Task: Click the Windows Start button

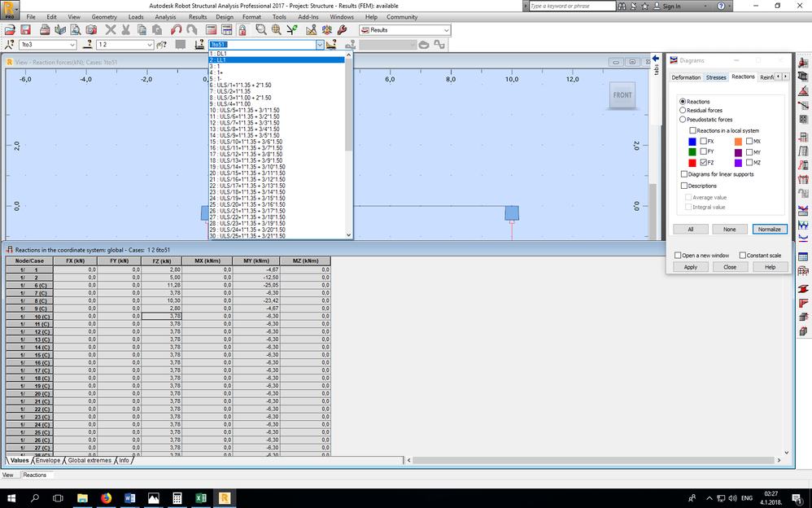Action: pos(11,498)
